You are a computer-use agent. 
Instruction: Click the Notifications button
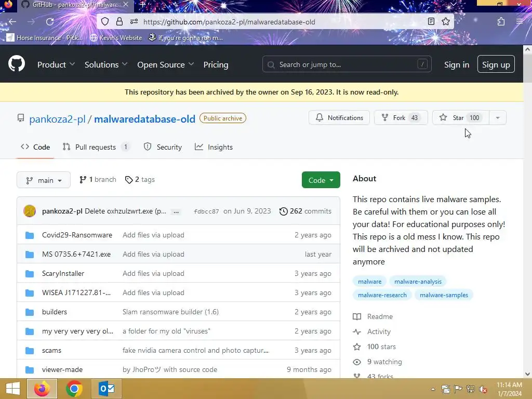tap(339, 118)
